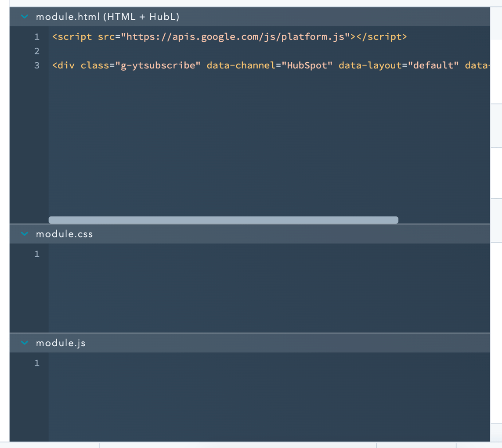Click the opening <script keyword on line 1
Image resolution: width=502 pixels, height=448 pixels.
[72, 37]
